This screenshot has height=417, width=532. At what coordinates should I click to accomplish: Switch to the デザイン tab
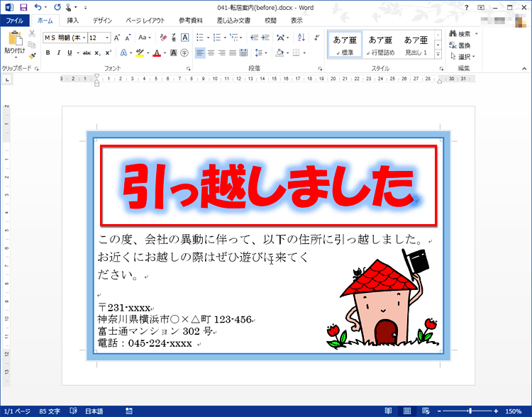pos(102,21)
